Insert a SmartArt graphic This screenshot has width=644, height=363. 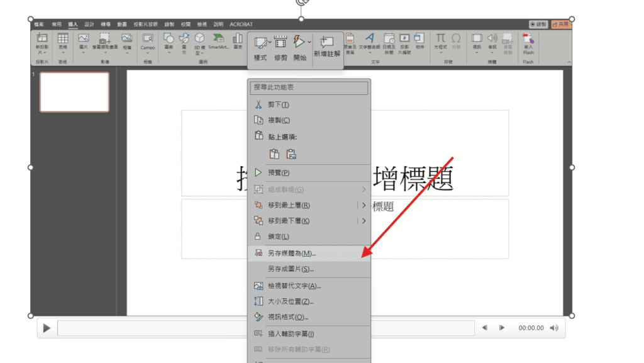tap(218, 40)
